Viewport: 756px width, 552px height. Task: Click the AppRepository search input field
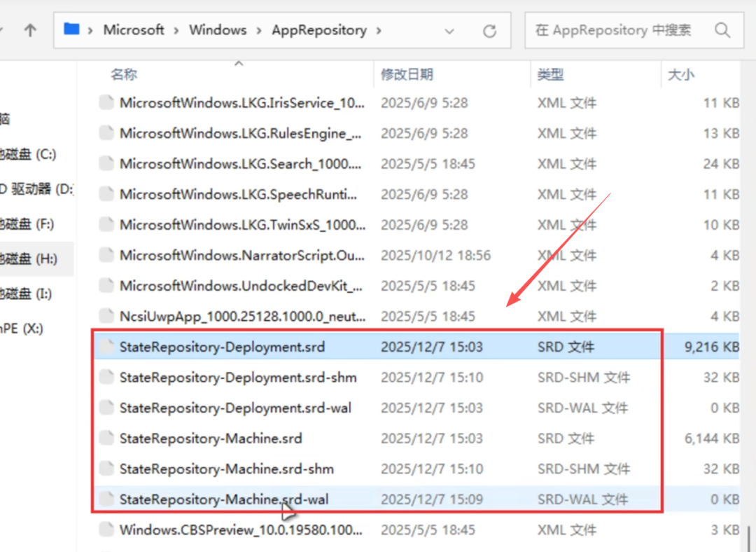[616, 30]
